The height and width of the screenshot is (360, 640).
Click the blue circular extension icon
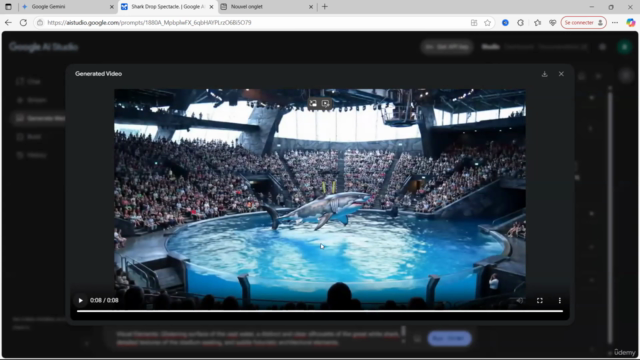505,22
